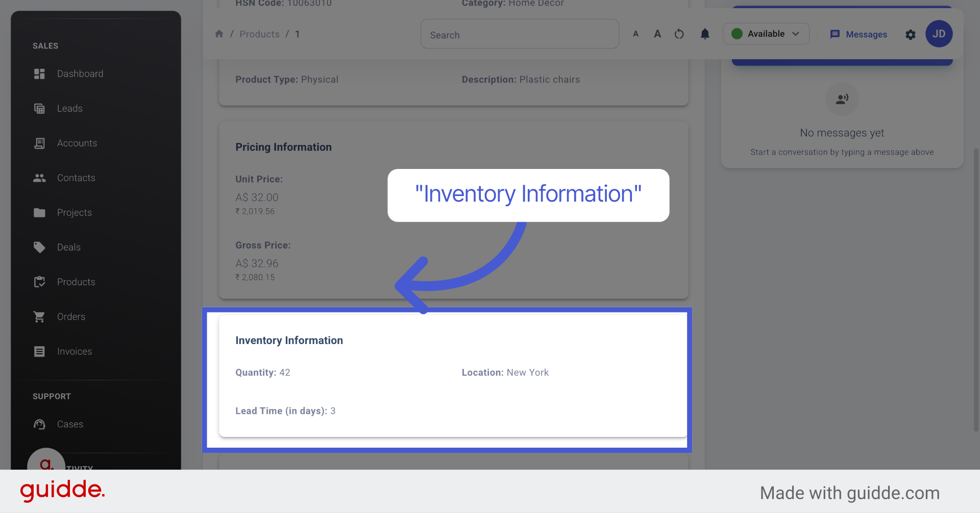
Task: Select the Leads sidebar icon
Action: pos(39,108)
